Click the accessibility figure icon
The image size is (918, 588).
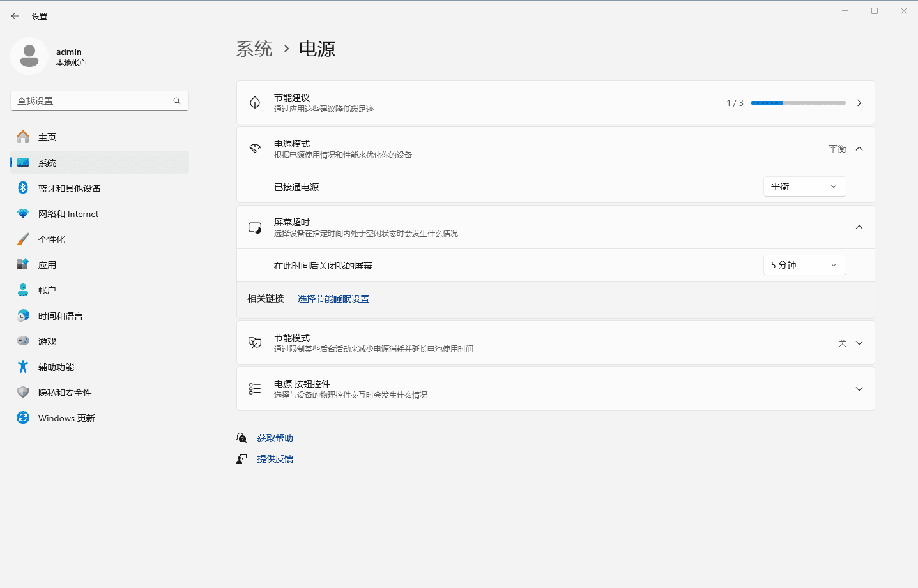point(23,366)
